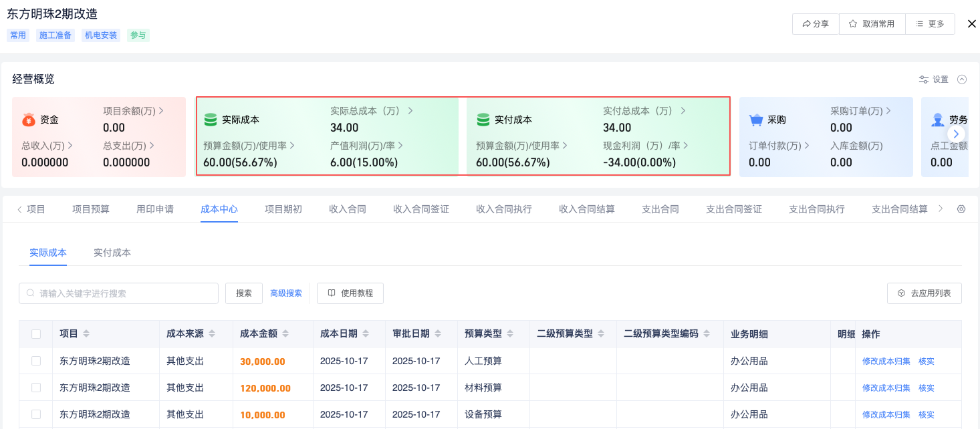The width and height of the screenshot is (980, 429).
Task: Toggle the select-all header checkbox
Action: (36, 334)
